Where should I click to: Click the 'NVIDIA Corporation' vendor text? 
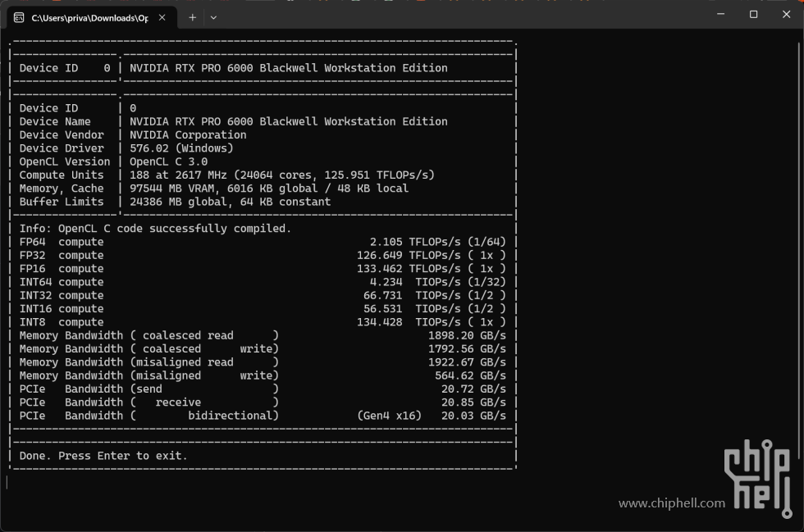(188, 134)
